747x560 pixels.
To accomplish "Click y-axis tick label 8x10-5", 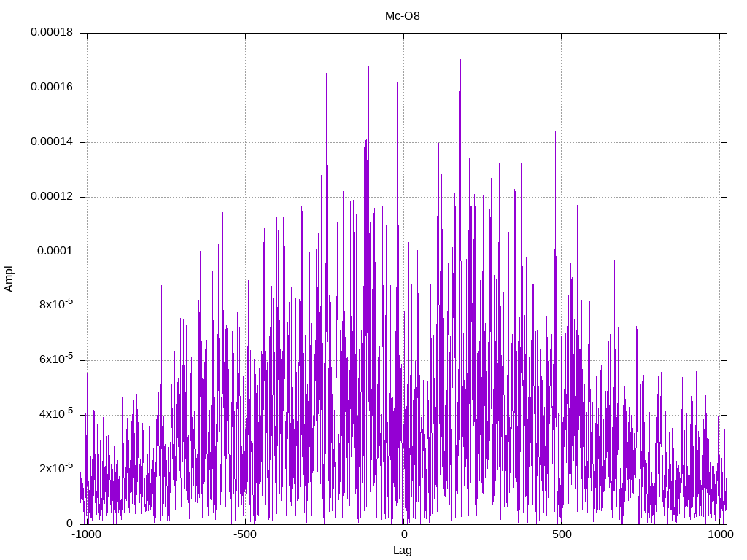I will point(56,304).
